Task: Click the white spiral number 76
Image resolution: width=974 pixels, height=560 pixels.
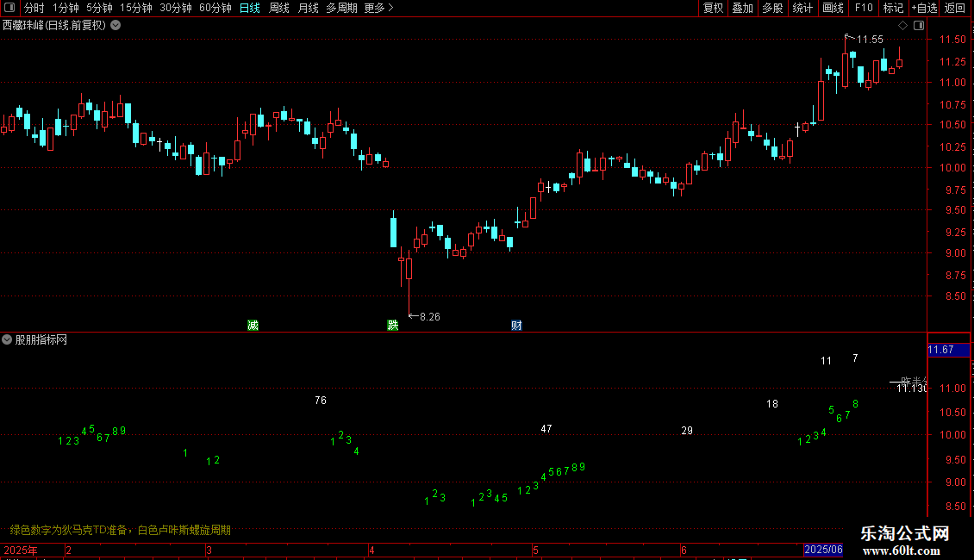Action: coord(321,401)
